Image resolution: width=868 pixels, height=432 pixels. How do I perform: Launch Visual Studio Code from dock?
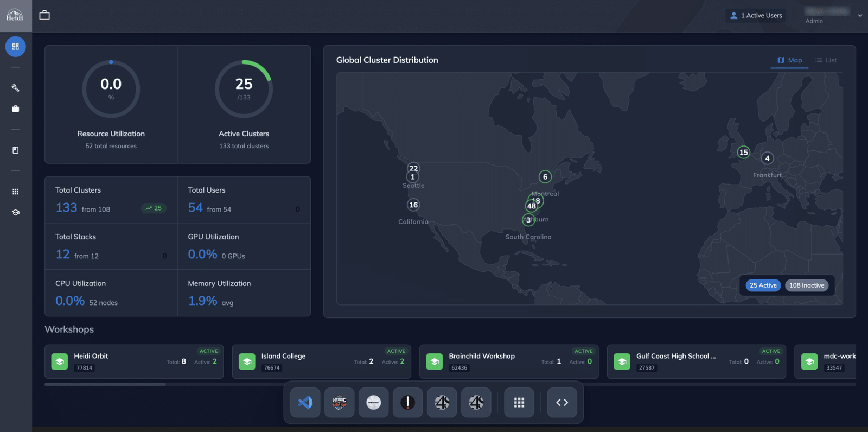tap(305, 403)
